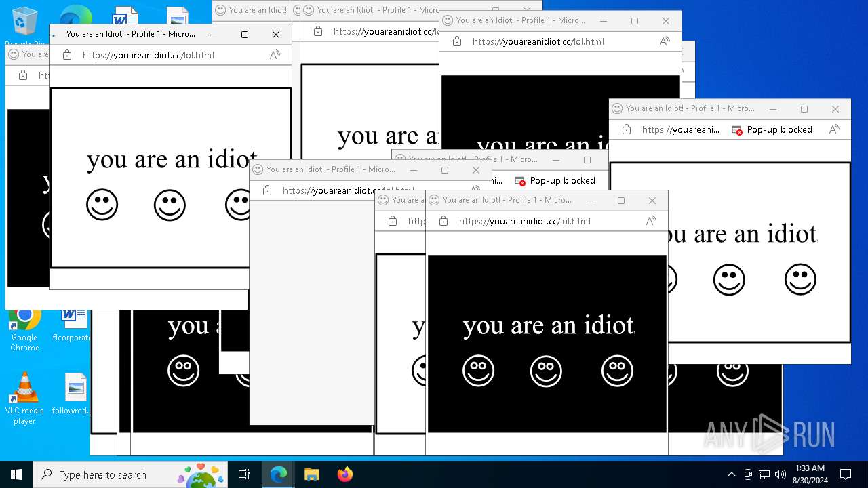Open the volume speaker icon in tray
Screen dimensions: 868x488
coord(781,474)
